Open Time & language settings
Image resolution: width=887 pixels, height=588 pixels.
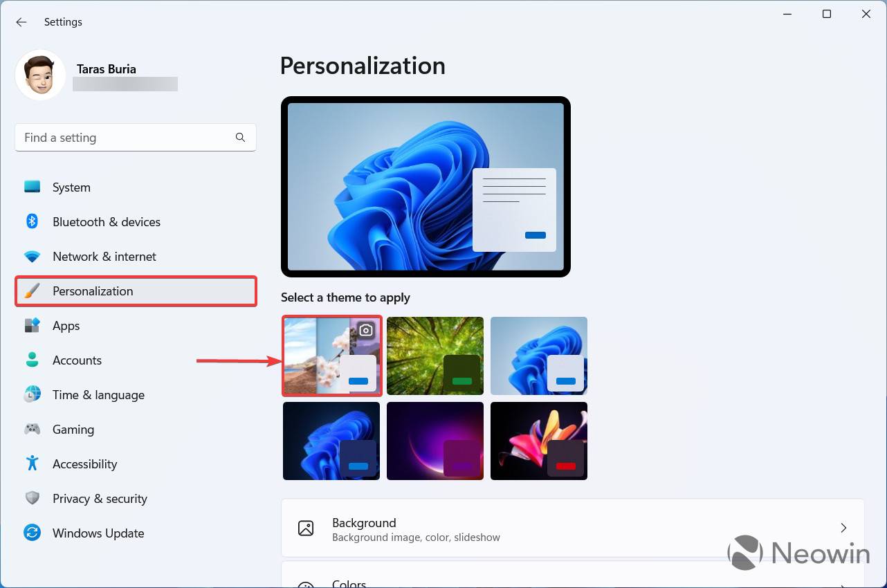point(98,394)
